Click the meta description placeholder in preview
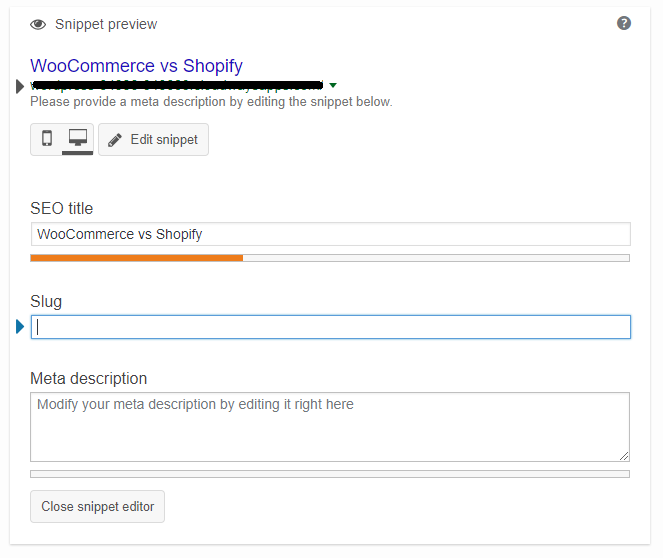The width and height of the screenshot is (663, 558). click(x=211, y=102)
